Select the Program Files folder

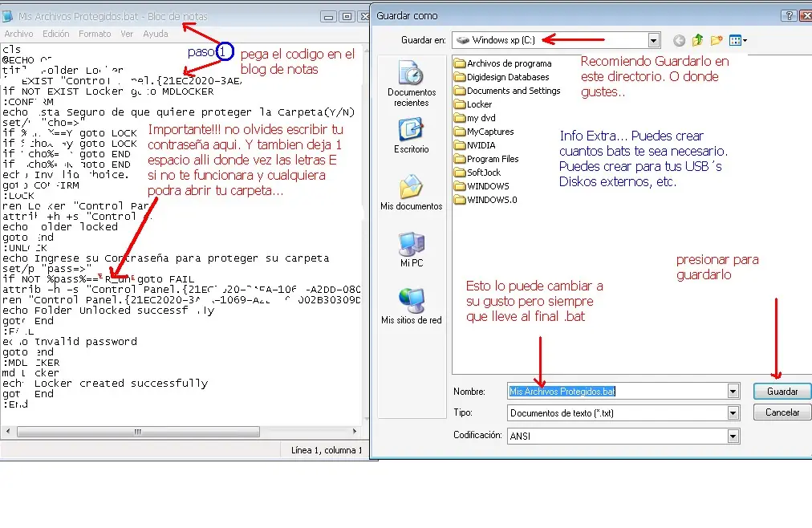pyautogui.click(x=486, y=159)
